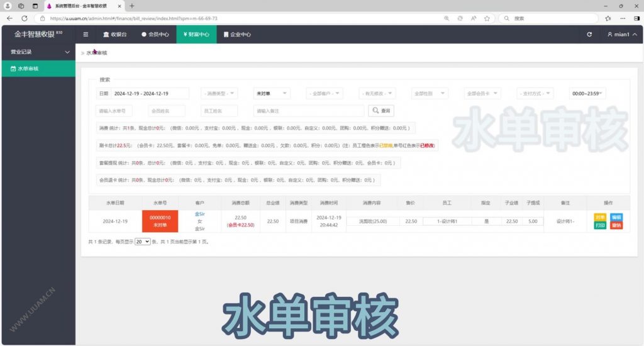Viewport: 644px width, 346px height.
Task: Open the 未对单 status dropdown
Action: [x=272, y=93]
